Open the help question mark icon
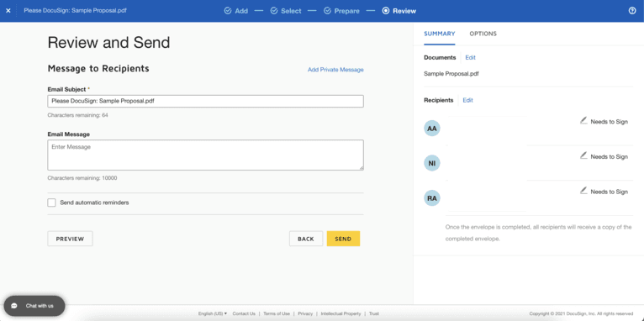The height and width of the screenshot is (321, 644). (x=632, y=11)
